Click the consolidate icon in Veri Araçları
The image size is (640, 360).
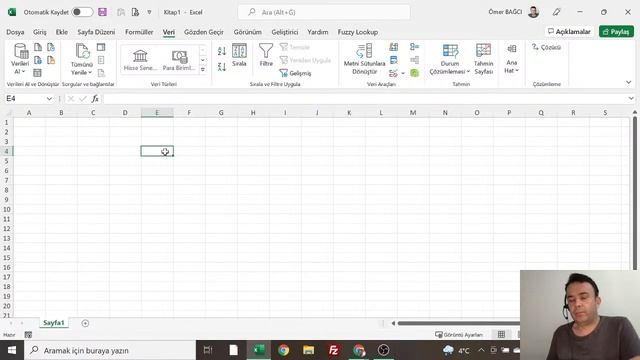414,47
